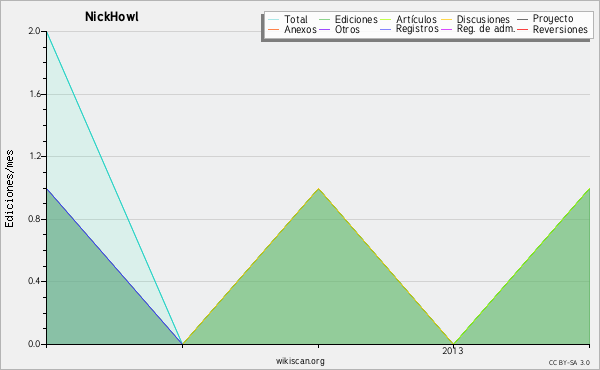The image size is (600, 370).
Task: Click the 1.6 y-axis value
Action: pyautogui.click(x=34, y=94)
